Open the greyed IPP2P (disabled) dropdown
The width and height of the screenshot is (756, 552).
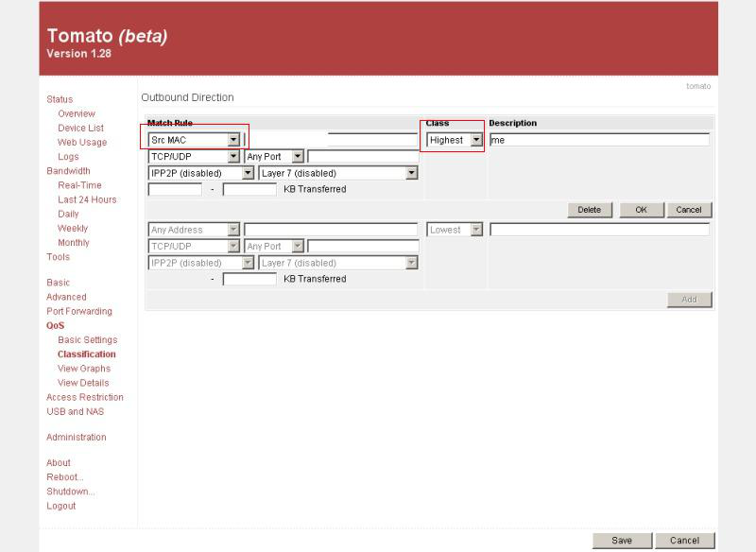[x=201, y=263]
